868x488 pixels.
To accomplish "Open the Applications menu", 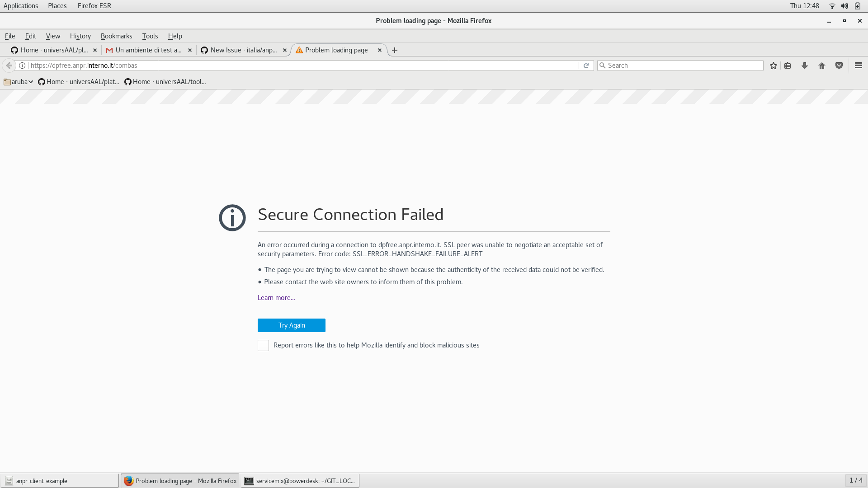I will (x=21, y=5).
